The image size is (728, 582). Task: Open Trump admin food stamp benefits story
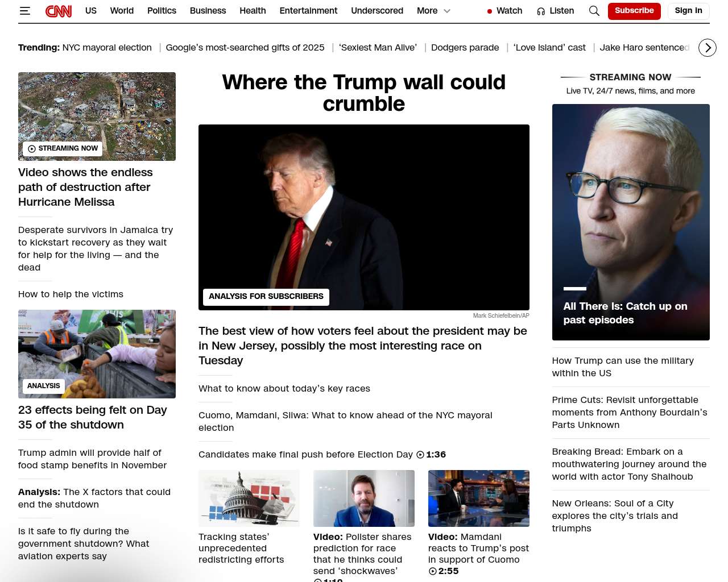[93, 459]
